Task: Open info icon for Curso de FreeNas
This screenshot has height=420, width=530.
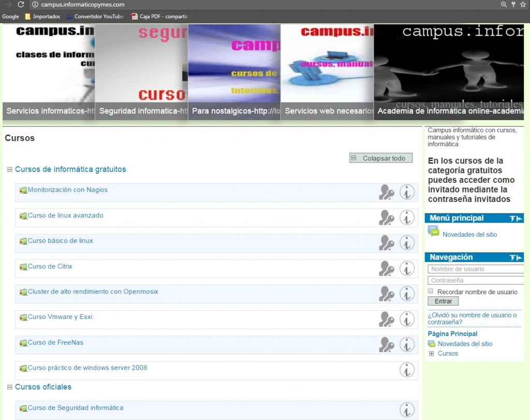Action: tap(407, 345)
